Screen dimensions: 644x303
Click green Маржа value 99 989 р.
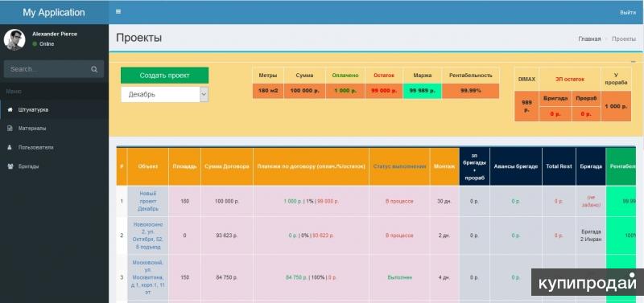point(422,91)
